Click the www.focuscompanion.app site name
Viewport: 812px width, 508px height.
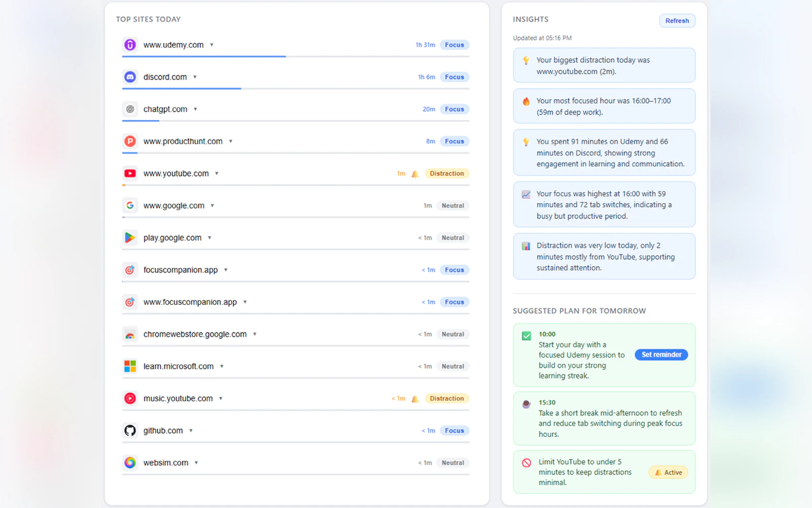pos(190,302)
